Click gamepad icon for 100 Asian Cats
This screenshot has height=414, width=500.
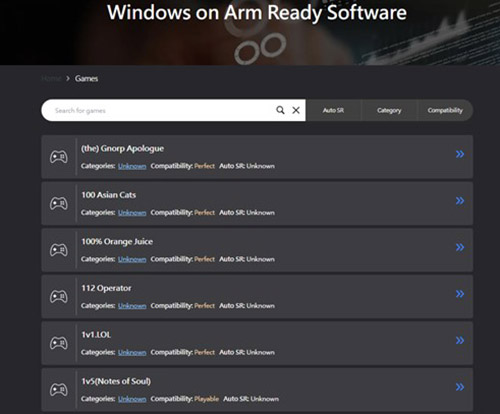point(59,203)
